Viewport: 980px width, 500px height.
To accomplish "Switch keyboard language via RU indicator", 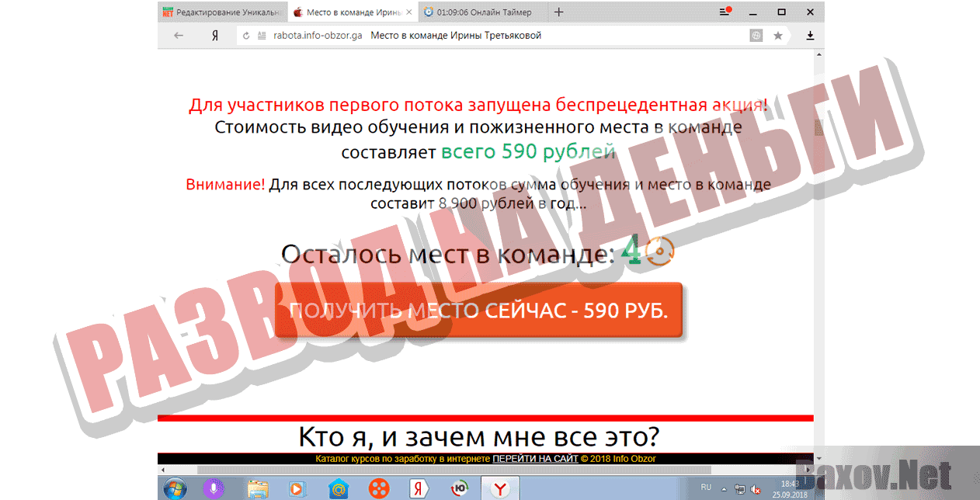I will point(707,488).
